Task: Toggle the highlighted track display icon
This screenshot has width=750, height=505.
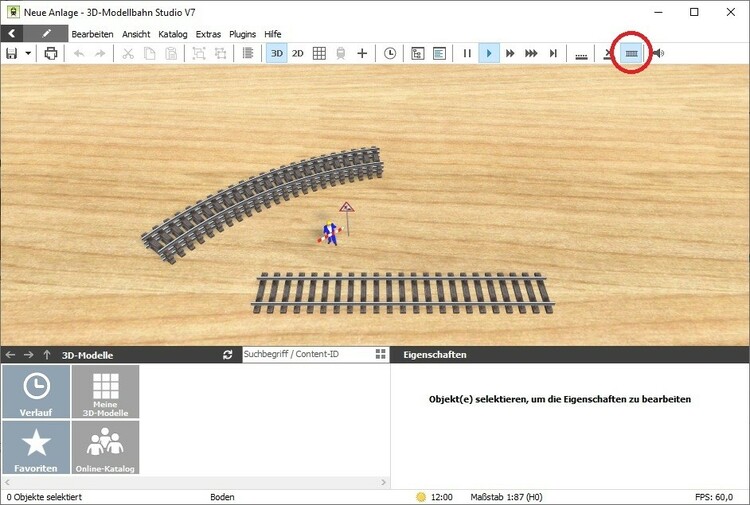Action: tap(631, 53)
